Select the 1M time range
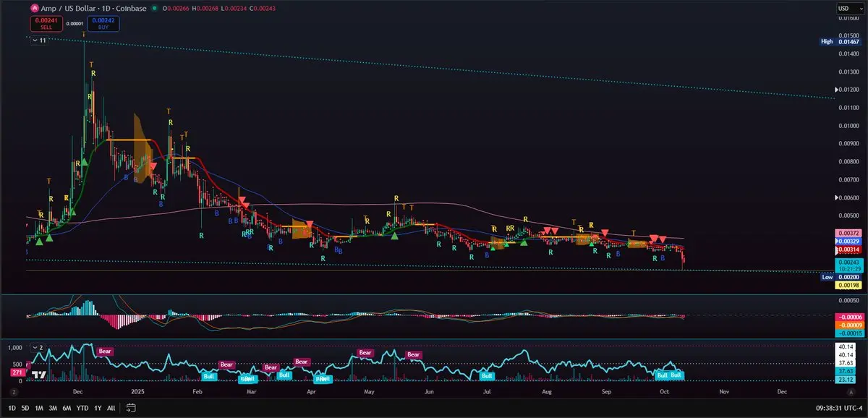Screen dimensions: 868x418 pos(39,408)
